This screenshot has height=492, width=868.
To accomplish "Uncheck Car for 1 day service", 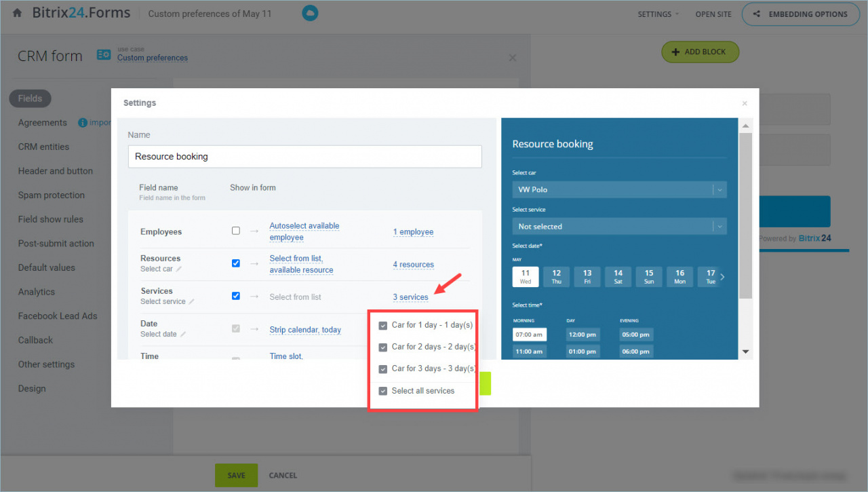I will click(383, 326).
